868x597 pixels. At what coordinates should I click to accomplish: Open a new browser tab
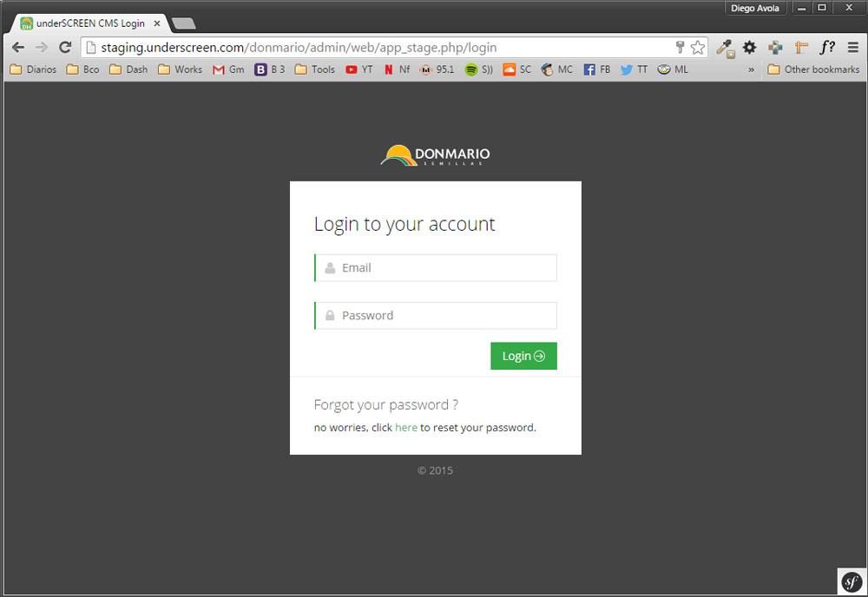pos(184,23)
